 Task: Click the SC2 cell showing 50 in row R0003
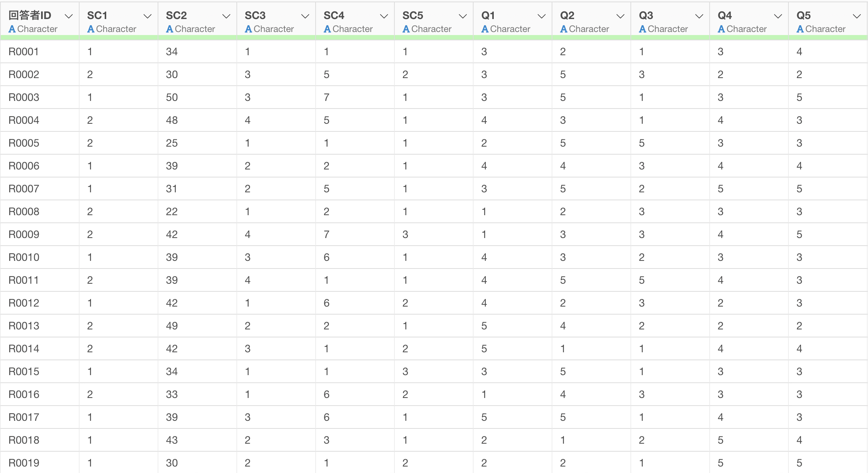172,97
